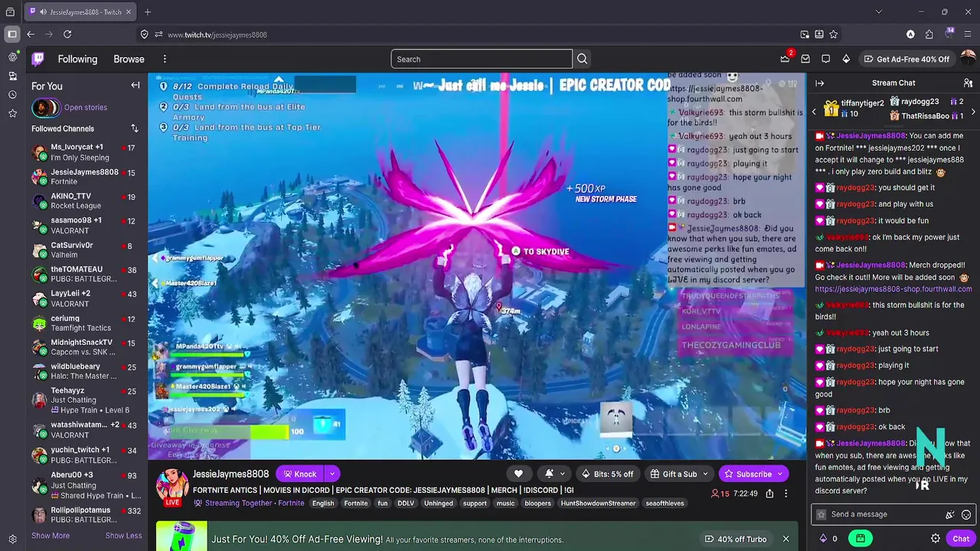Open stories avatar in For You
This screenshot has width=980, height=551.
tap(45, 108)
